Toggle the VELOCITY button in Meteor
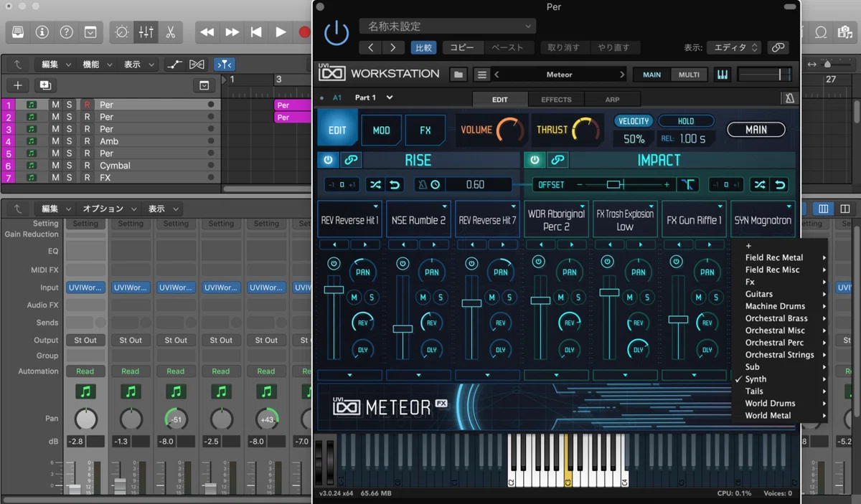The image size is (861, 504). pos(634,121)
